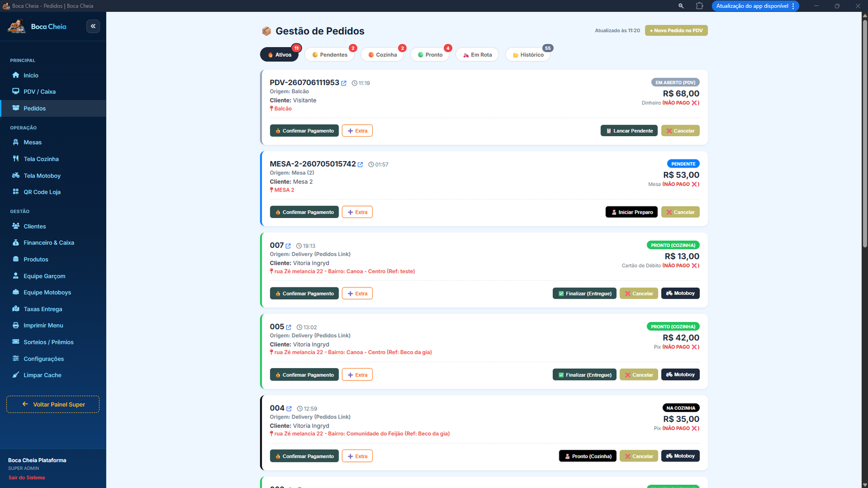
Task: Click Novo Pedido no PDV button
Action: (676, 30)
